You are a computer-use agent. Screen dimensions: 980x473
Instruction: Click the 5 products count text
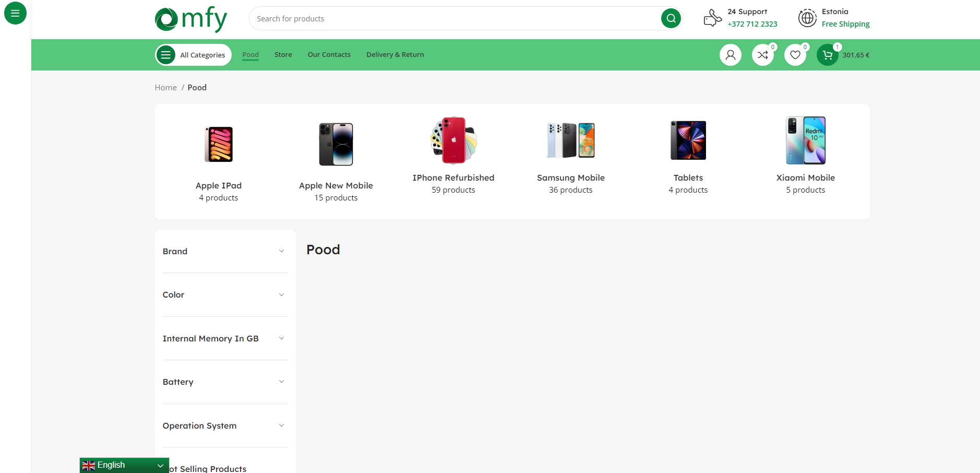[806, 190]
